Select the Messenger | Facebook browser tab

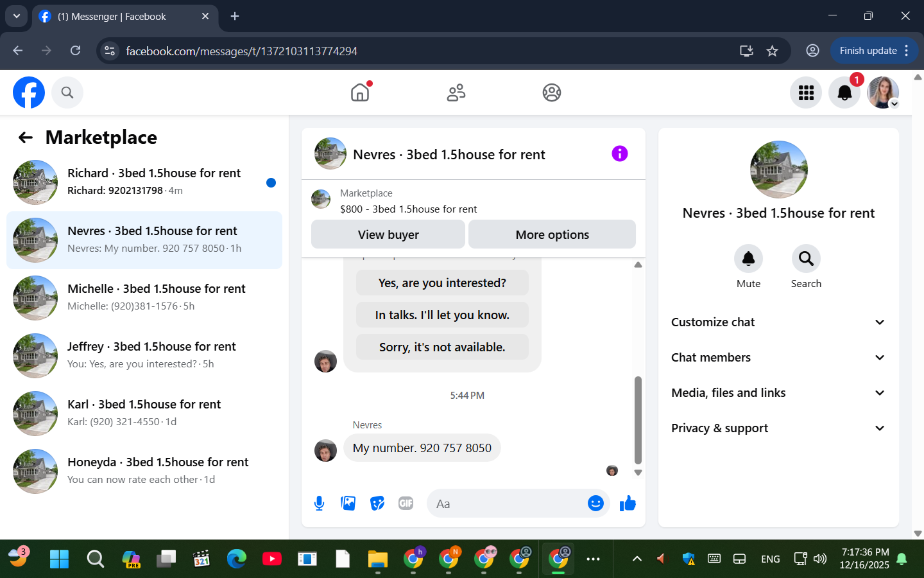click(125, 16)
